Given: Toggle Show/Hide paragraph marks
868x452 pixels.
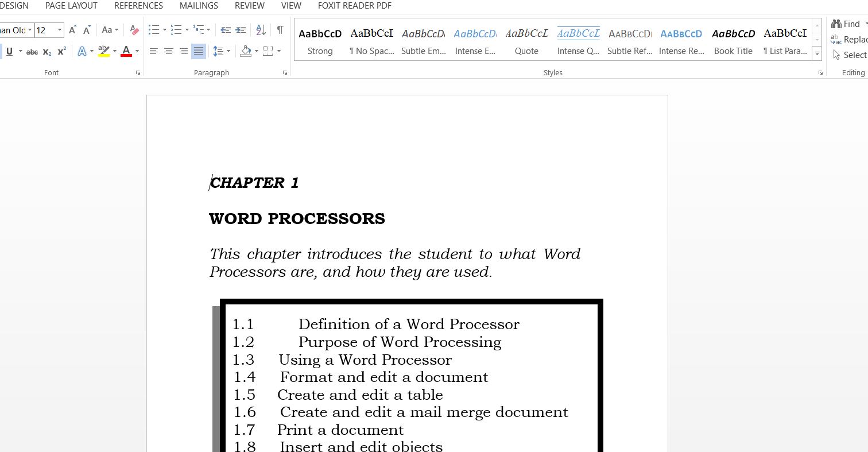Looking at the screenshot, I should tap(280, 29).
